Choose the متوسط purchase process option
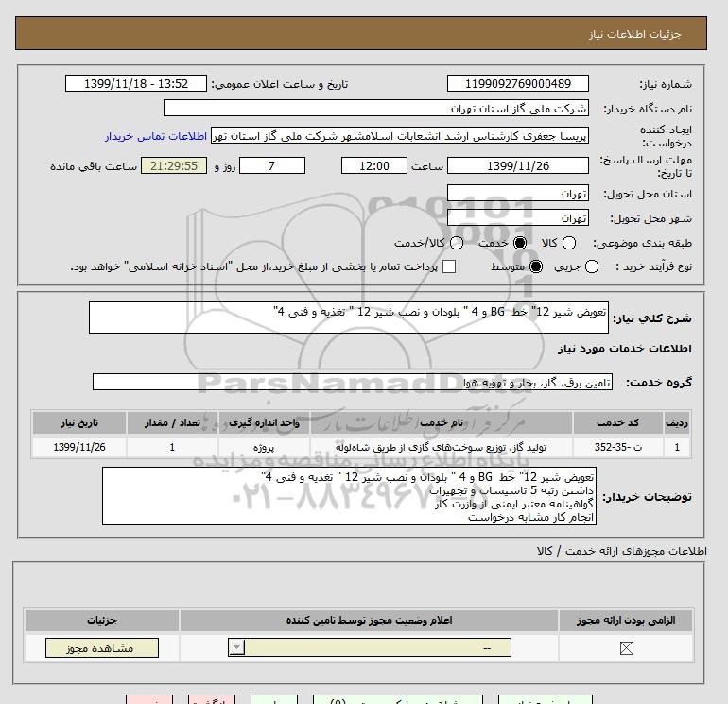 (536, 266)
